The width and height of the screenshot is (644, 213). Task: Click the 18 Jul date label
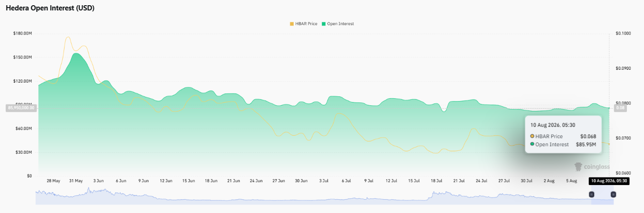point(437,181)
